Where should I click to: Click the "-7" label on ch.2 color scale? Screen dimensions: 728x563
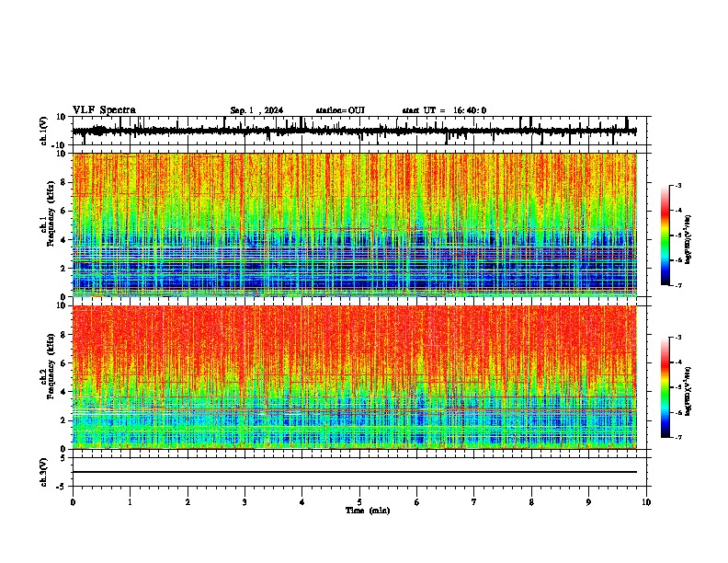tap(677, 437)
